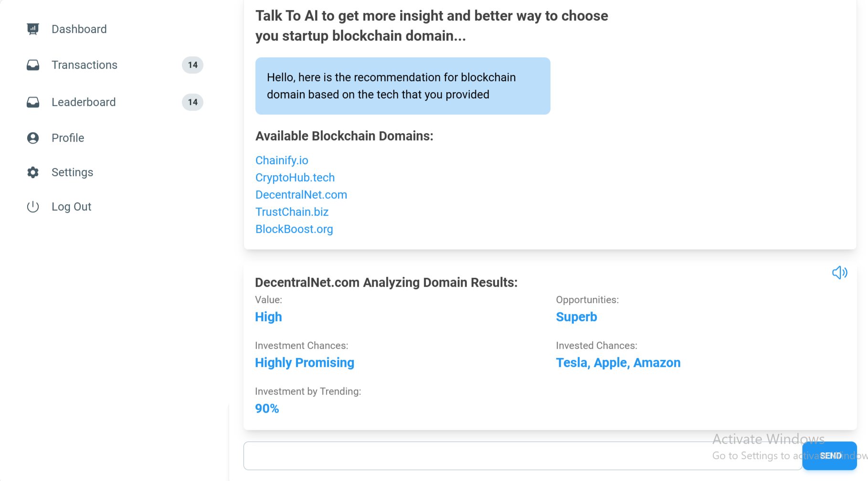Click the Leaderboard 14 count badge
Viewport: 868px width, 481px height.
(192, 102)
